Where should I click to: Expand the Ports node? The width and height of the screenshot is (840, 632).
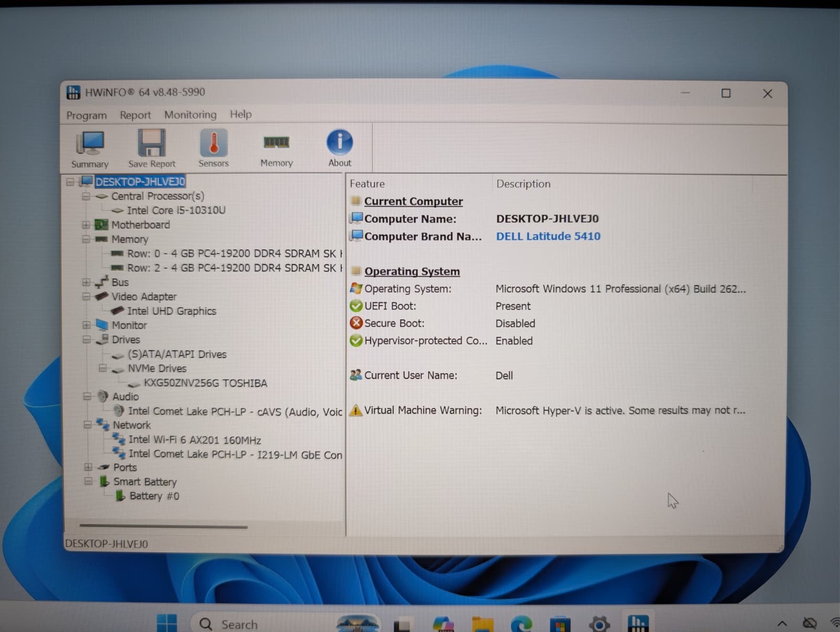pos(88,467)
